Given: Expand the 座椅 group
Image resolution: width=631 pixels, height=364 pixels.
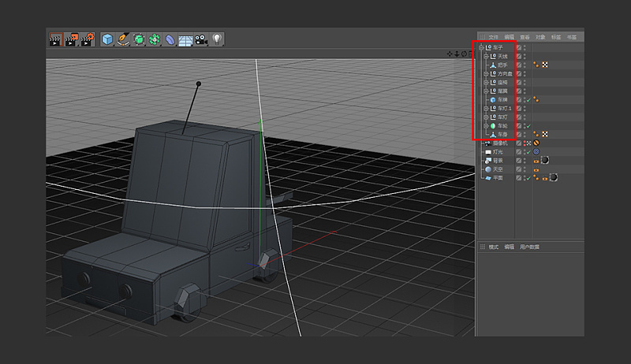Looking at the screenshot, I should point(486,83).
